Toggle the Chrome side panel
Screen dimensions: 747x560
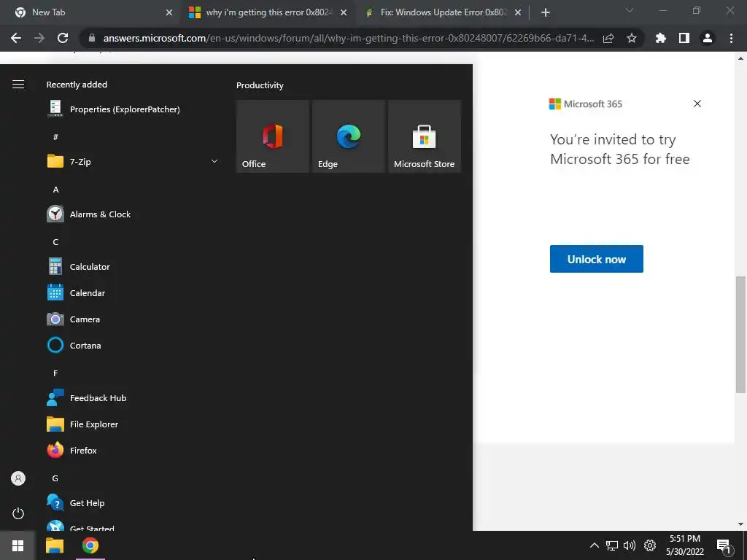(x=684, y=38)
